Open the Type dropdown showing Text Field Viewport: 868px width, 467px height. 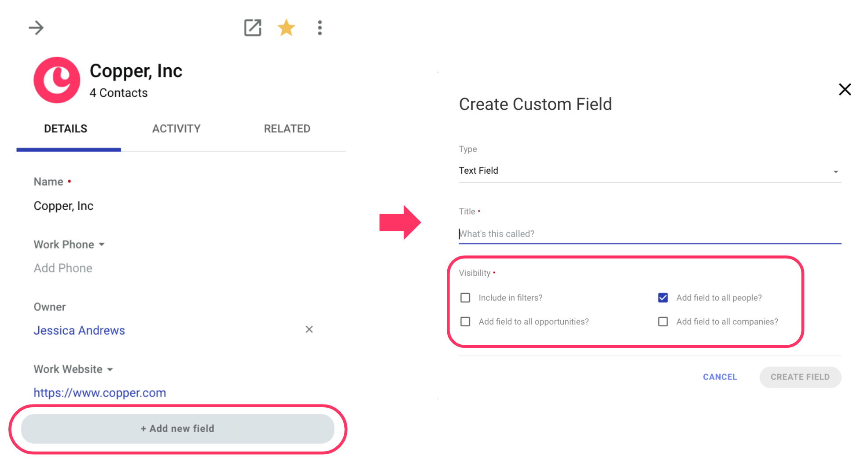click(x=650, y=171)
